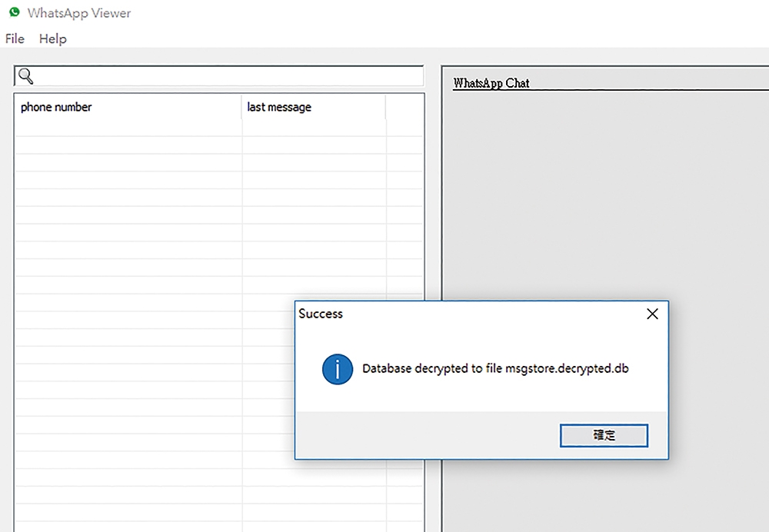Click the WhatsApp Viewer logo icon in the title bar
769x532 pixels.
[x=15, y=12]
